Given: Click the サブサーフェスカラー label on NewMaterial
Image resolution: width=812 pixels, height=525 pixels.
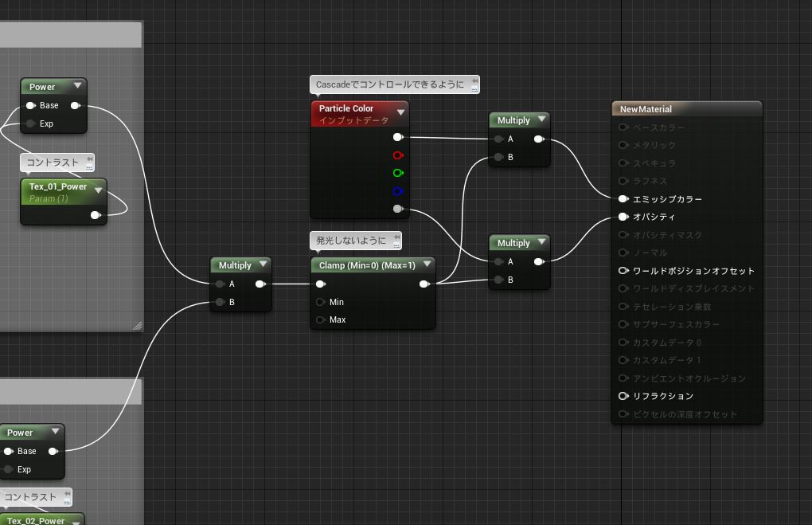Looking at the screenshot, I should (676, 324).
